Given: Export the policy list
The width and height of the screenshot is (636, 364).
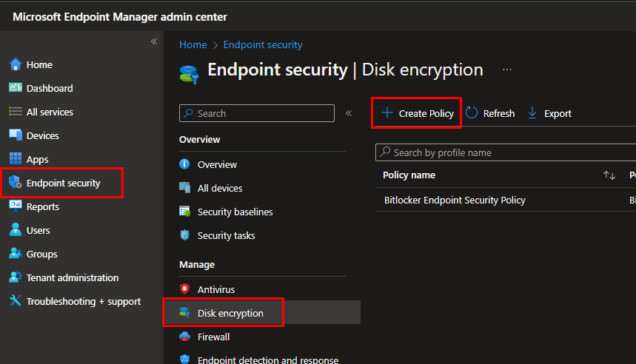Looking at the screenshot, I should [x=549, y=113].
